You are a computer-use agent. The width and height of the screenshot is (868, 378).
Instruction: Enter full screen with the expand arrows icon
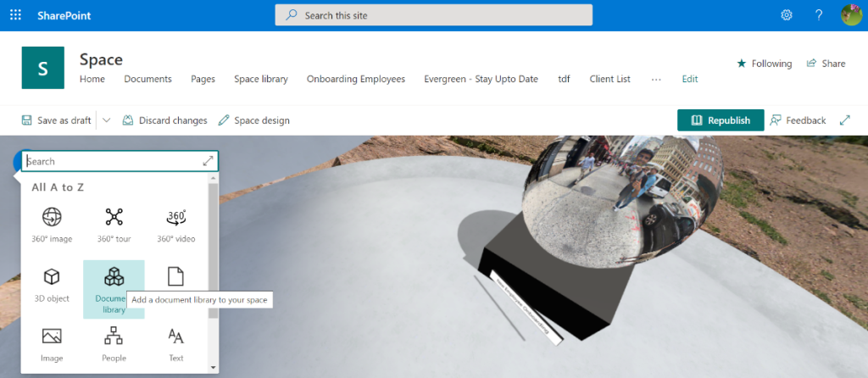pyautogui.click(x=845, y=120)
